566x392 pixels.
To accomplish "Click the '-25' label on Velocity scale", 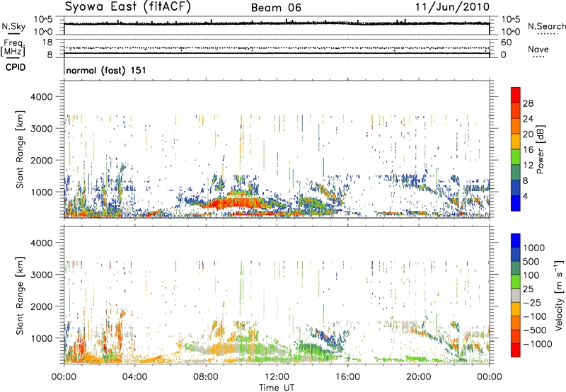I will pyautogui.click(x=532, y=303).
